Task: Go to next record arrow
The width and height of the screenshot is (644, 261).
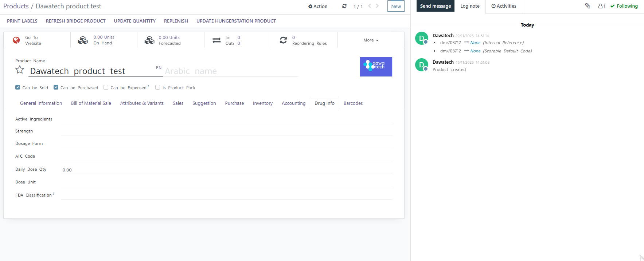Action: [377, 6]
